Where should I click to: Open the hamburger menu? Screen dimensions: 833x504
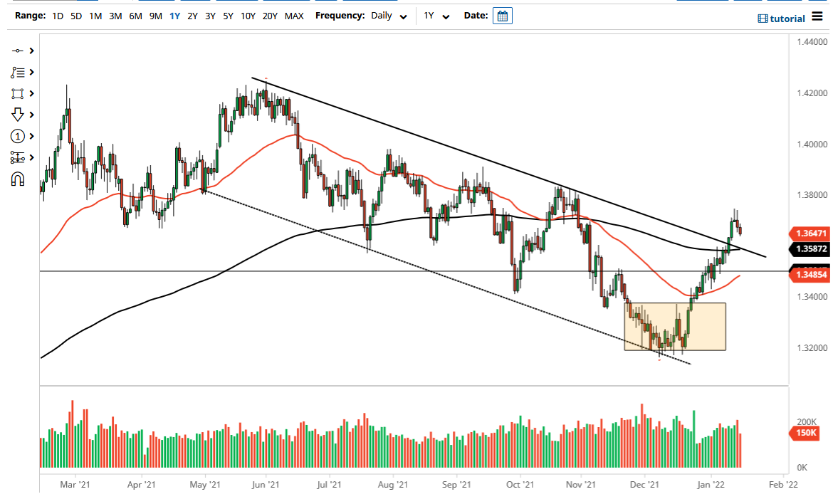(x=816, y=18)
